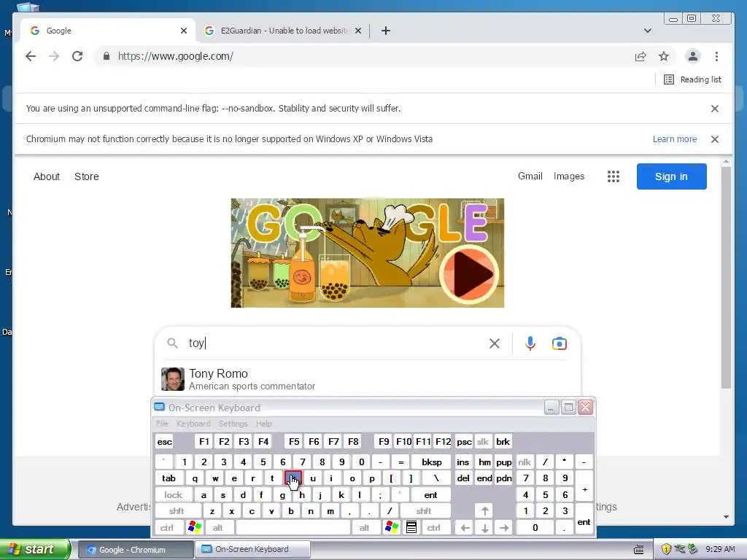Toggle the slk scroll lock key

coord(483,442)
